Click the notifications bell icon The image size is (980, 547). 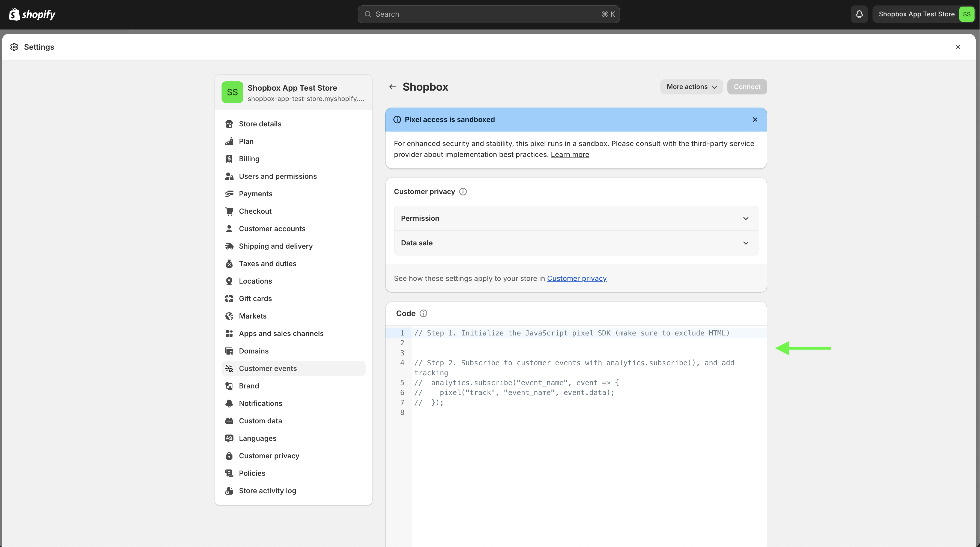(x=859, y=14)
